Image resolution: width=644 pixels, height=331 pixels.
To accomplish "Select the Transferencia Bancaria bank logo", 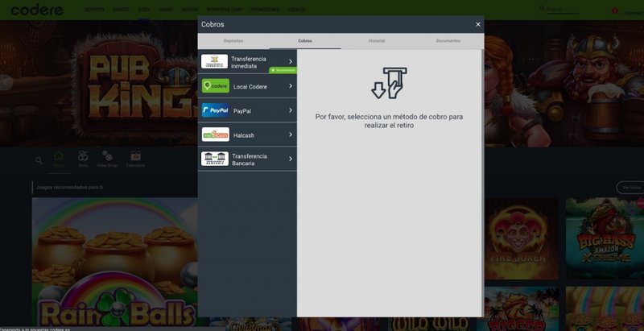I will (x=214, y=159).
